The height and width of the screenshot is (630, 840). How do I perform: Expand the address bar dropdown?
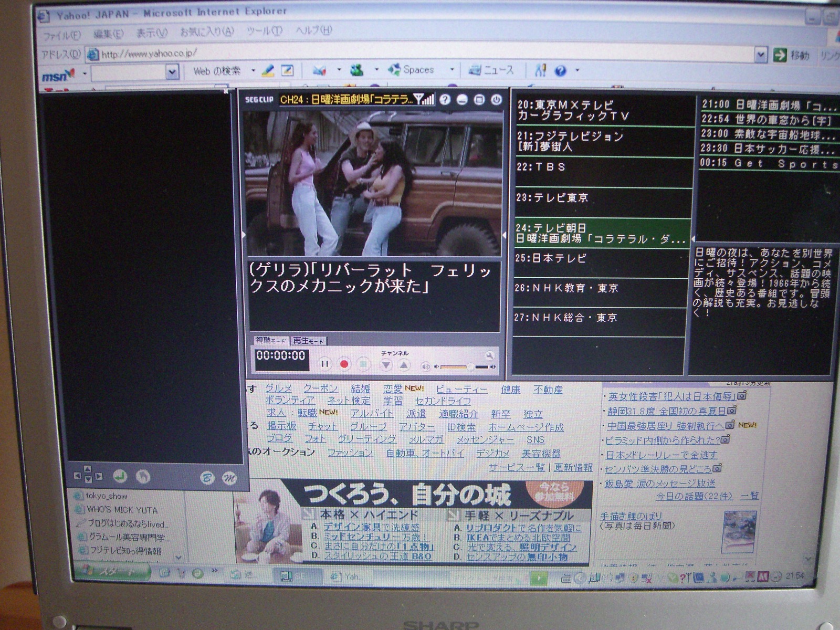click(x=761, y=55)
